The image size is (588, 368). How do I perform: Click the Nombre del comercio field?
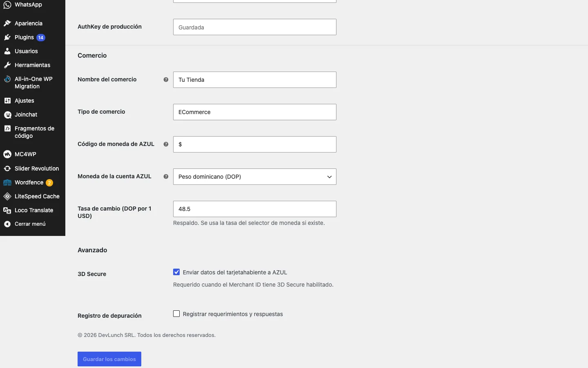[x=255, y=80]
